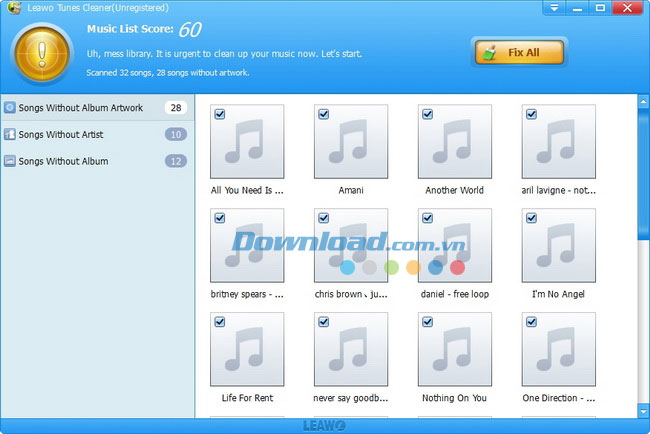Image resolution: width=650 pixels, height=434 pixels.
Task: Click the 'Nothing On You' song title
Action: coord(454,398)
